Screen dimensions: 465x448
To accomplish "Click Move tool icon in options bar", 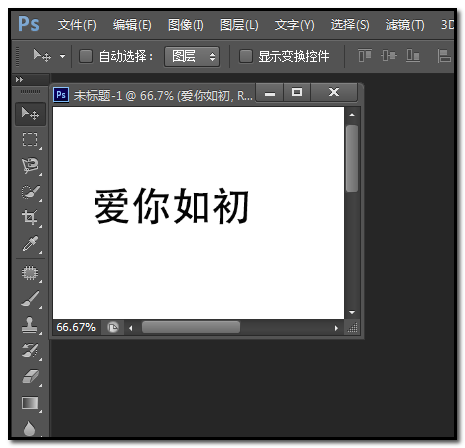I will tap(42, 56).
